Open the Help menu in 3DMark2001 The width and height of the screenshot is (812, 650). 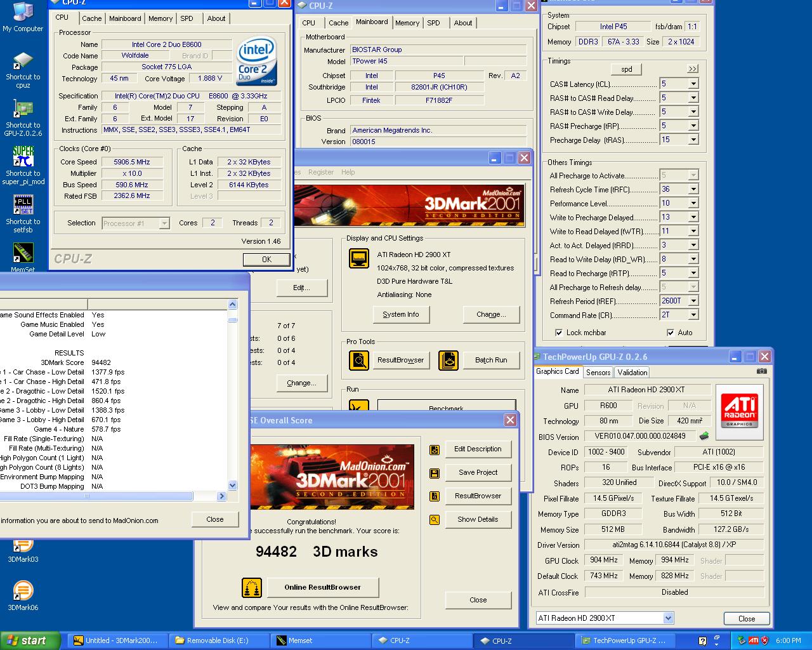pos(348,172)
